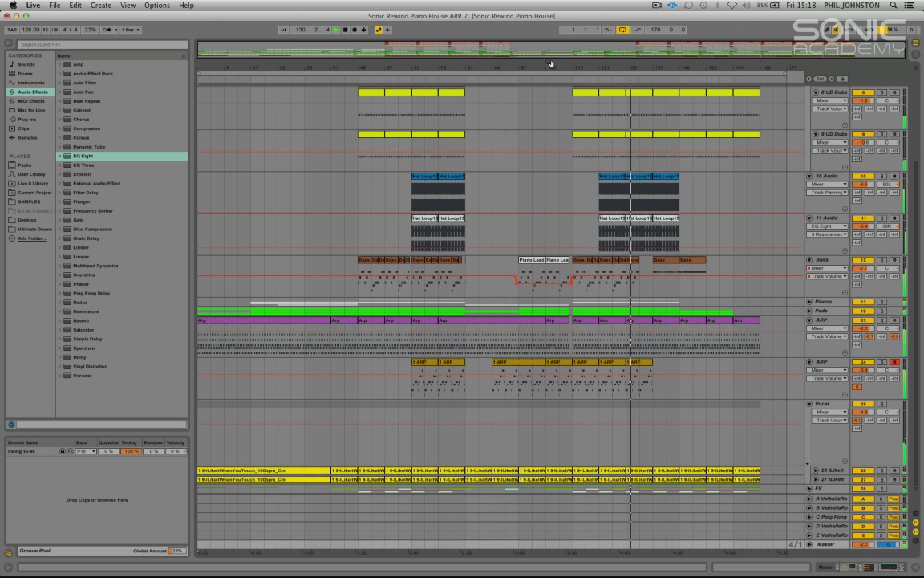Screen dimensions: 924x578
Task: Open the Help menu
Action: tap(186, 6)
